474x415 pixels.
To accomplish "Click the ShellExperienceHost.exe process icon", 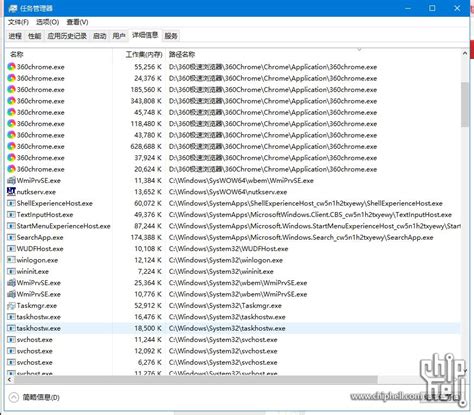I will pyautogui.click(x=12, y=203).
